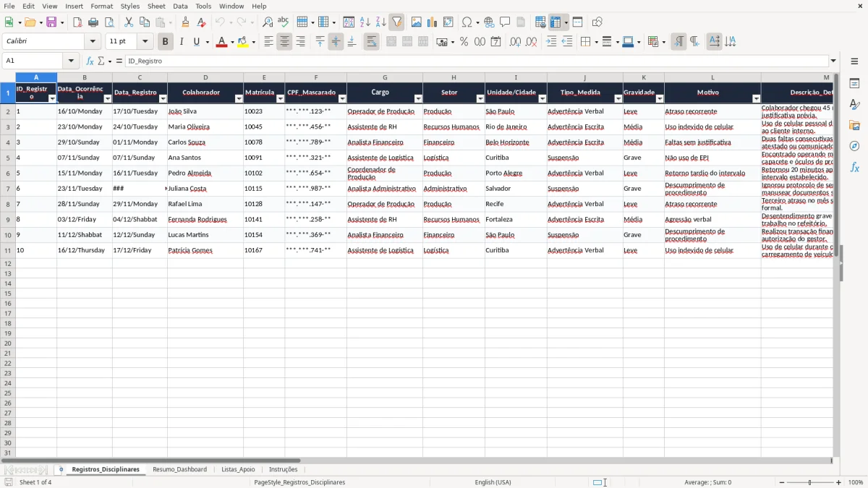Open Find & Replace
Viewport: 868px width, 488px height.
[x=268, y=22]
